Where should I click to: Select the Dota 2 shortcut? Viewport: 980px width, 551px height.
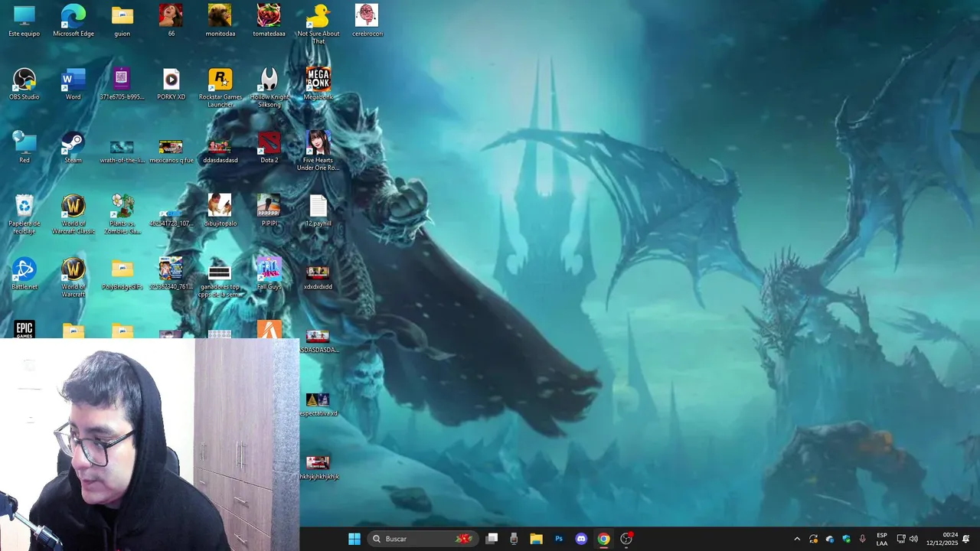[269, 148]
